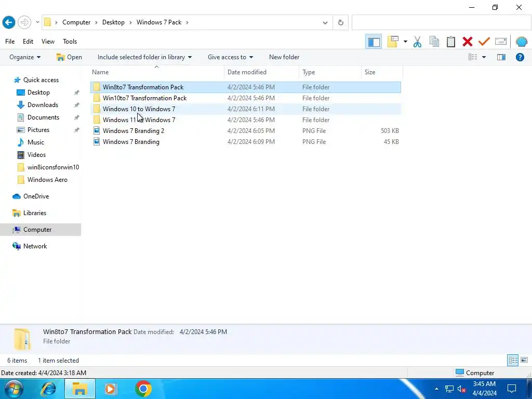
Task: Select the Windows 7 Branding 2 file
Action: click(246, 130)
